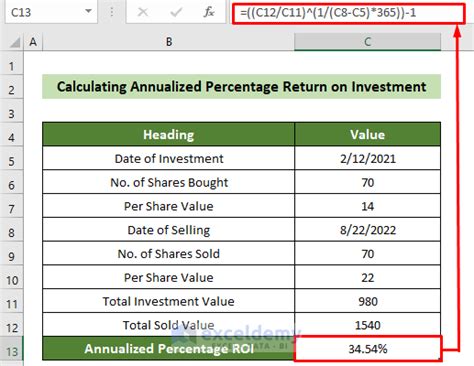Select the 'Per Share Value' cell in row 7
The height and width of the screenshot is (366, 474).
tap(169, 206)
